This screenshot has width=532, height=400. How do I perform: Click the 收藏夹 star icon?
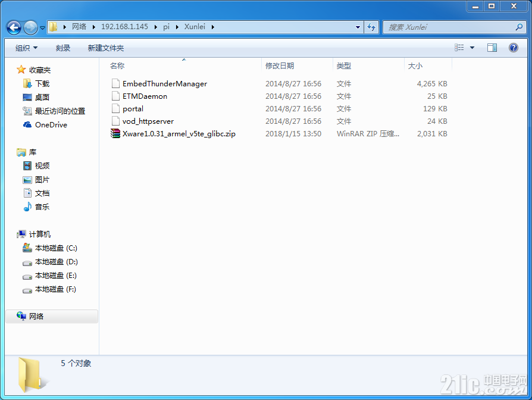[x=21, y=70]
